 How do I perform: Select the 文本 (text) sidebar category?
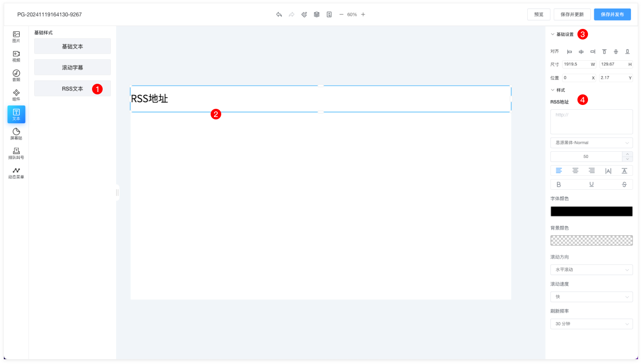16,115
